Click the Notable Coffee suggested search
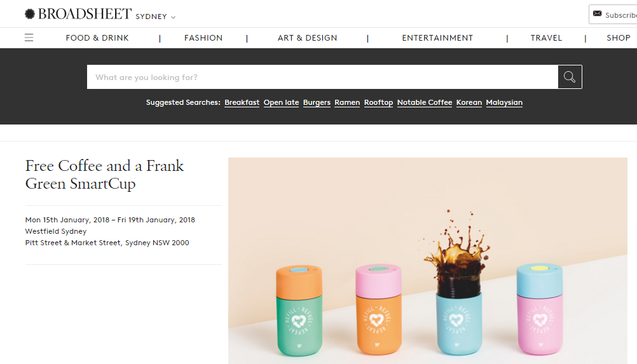 [x=425, y=103]
